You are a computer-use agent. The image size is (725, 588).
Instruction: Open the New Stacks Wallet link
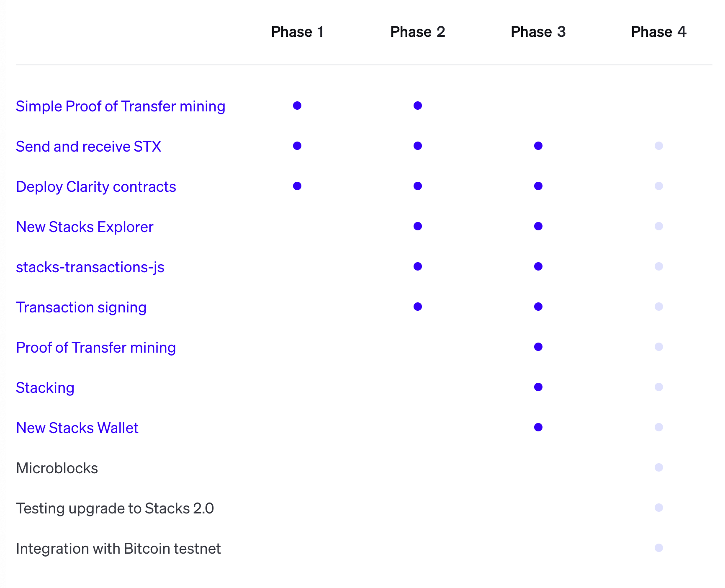pos(77,428)
